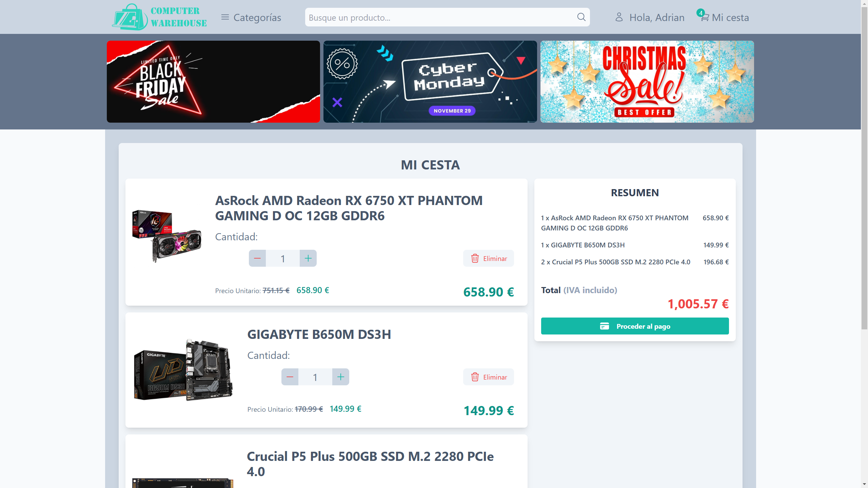Image resolution: width=868 pixels, height=488 pixels.
Task: Click the AsRock AMD Radeon RX 6750 XT title
Action: click(349, 208)
